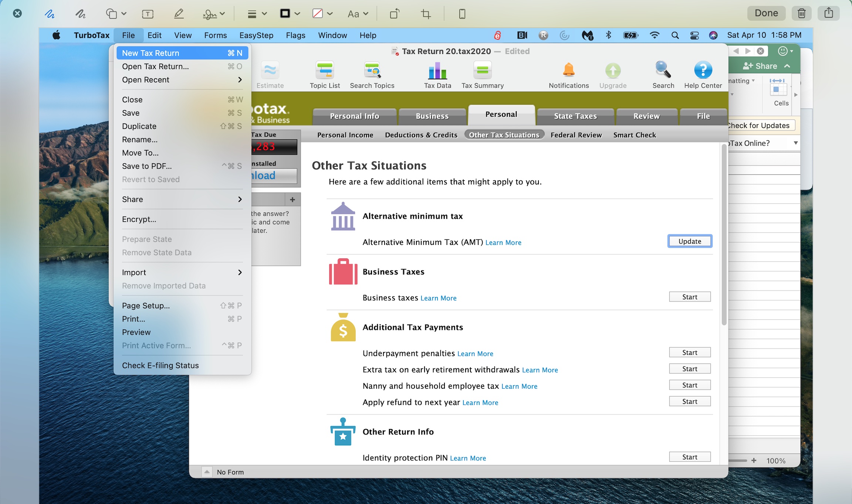This screenshot has width=852, height=504.
Task: Open the feedback smiley dropdown in Excel
Action: (785, 51)
